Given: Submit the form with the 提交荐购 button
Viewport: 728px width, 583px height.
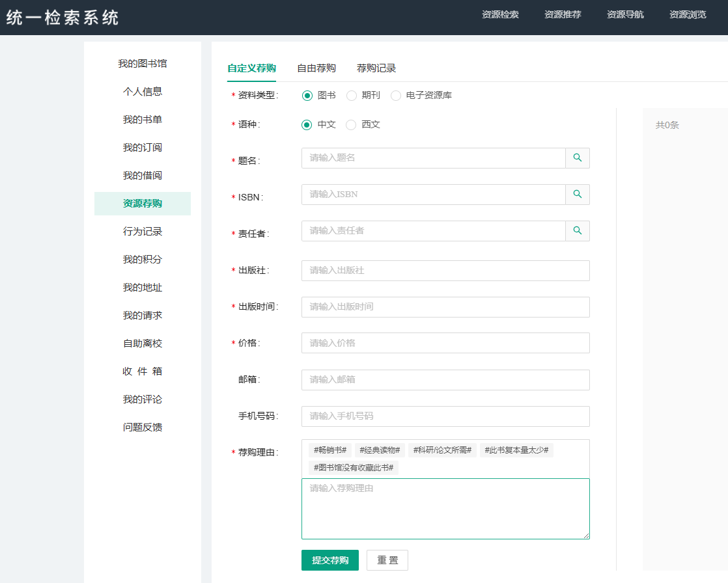Looking at the screenshot, I should [x=330, y=560].
